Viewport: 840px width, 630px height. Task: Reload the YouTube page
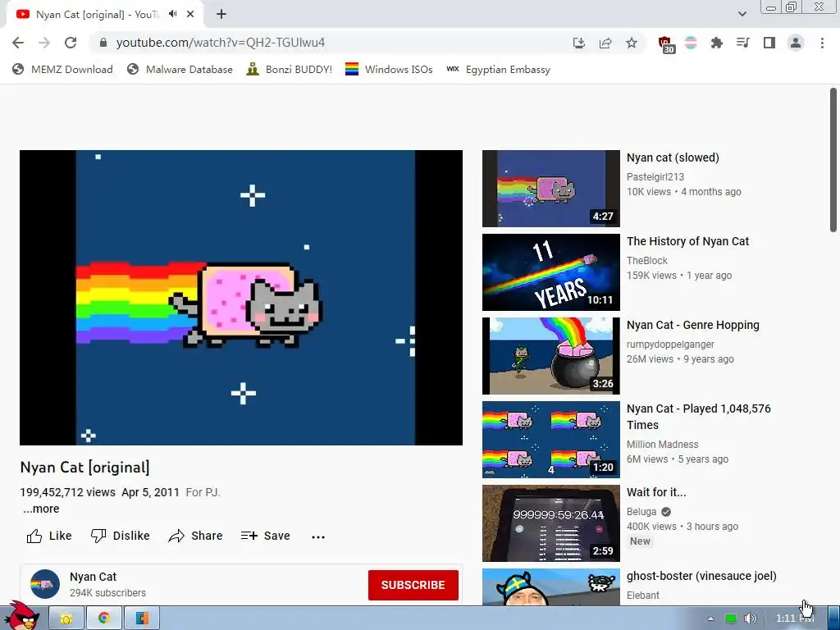[x=71, y=43]
